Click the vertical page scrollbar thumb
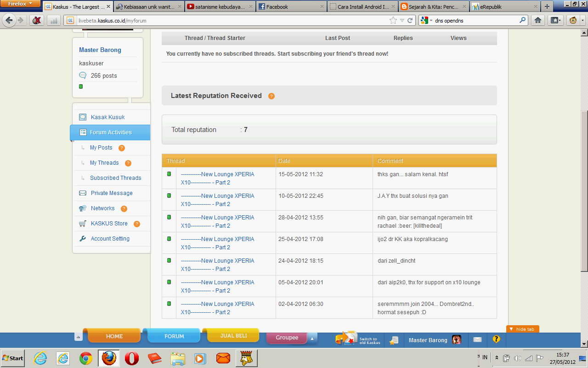 584,191
